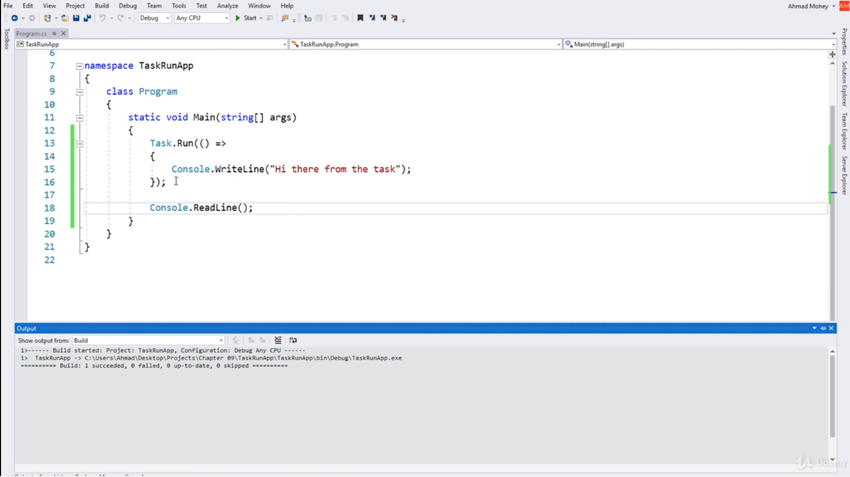Clear all bookmarks with toolbar icon
This screenshot has width=850, height=477.
pyautogui.click(x=395, y=18)
